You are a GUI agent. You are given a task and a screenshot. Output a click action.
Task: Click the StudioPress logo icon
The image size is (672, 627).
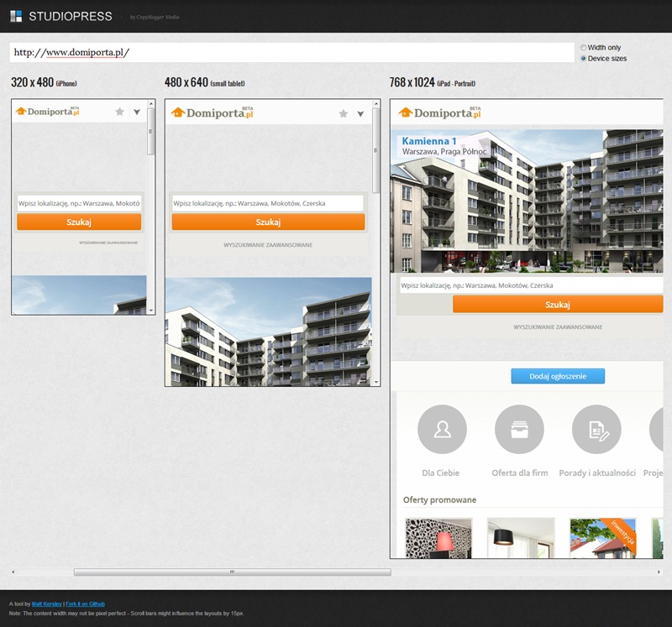coord(16,16)
